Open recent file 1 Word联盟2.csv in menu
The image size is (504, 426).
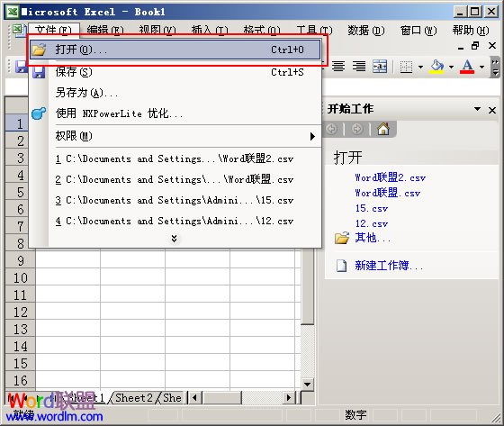coord(175,159)
